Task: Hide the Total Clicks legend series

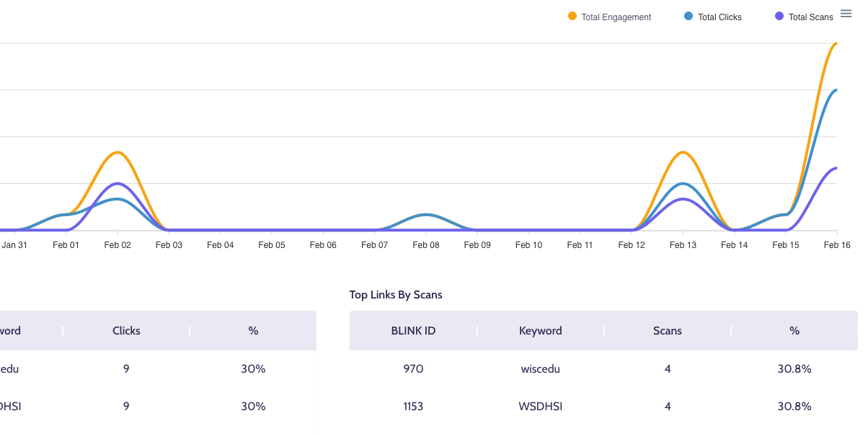Action: coord(712,17)
